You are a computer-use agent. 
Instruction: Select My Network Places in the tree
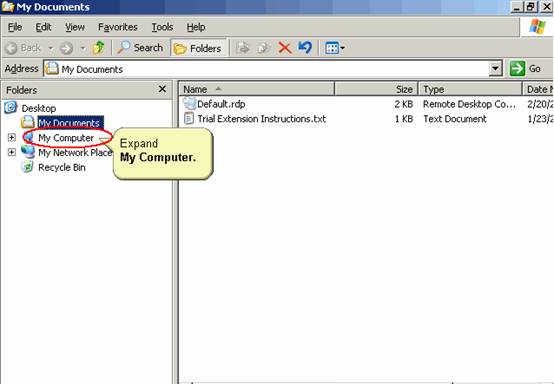tap(75, 153)
